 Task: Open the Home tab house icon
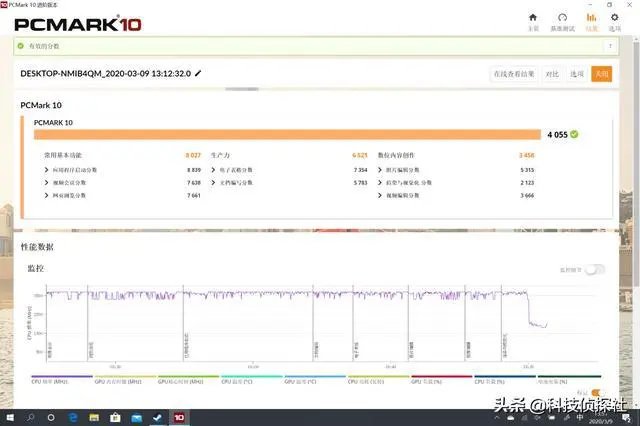[533, 18]
